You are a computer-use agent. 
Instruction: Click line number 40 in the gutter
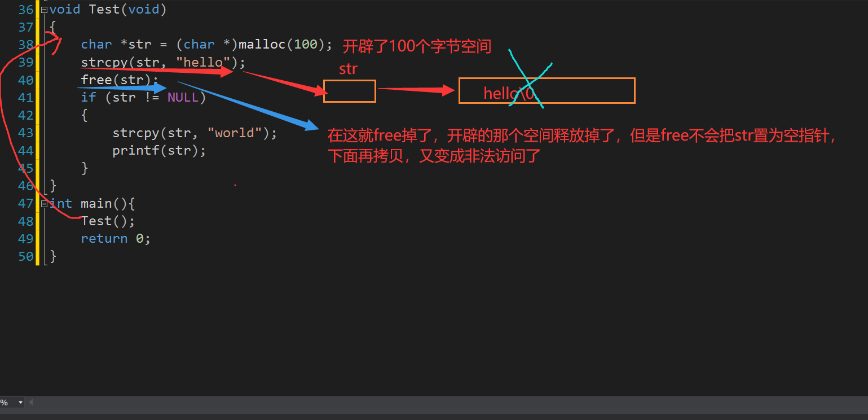coord(26,80)
